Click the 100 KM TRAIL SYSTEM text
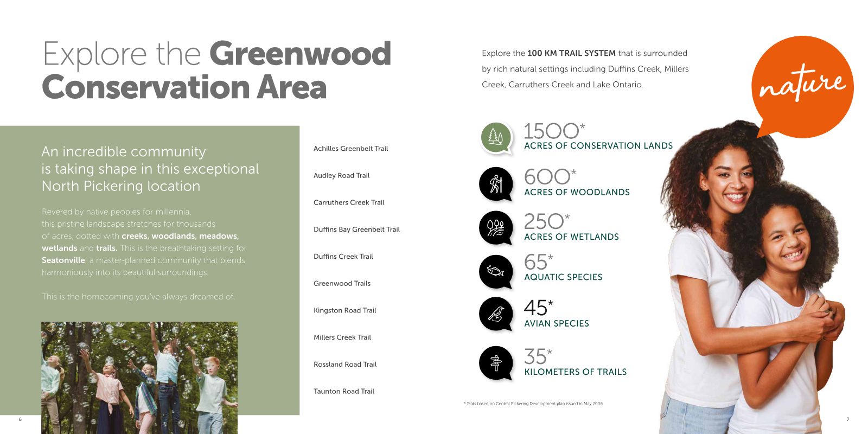 point(571,53)
